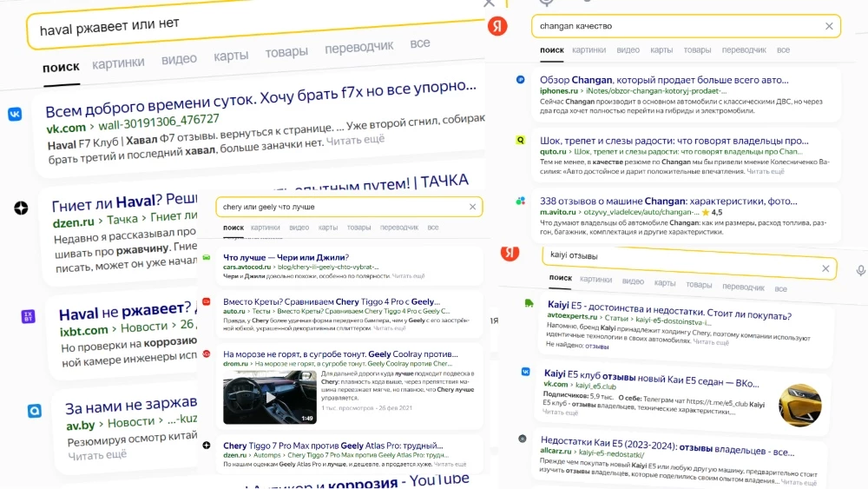Open 'Гниет ли Haval?' dzen result
The width and height of the screenshot is (868, 489).
(124, 202)
